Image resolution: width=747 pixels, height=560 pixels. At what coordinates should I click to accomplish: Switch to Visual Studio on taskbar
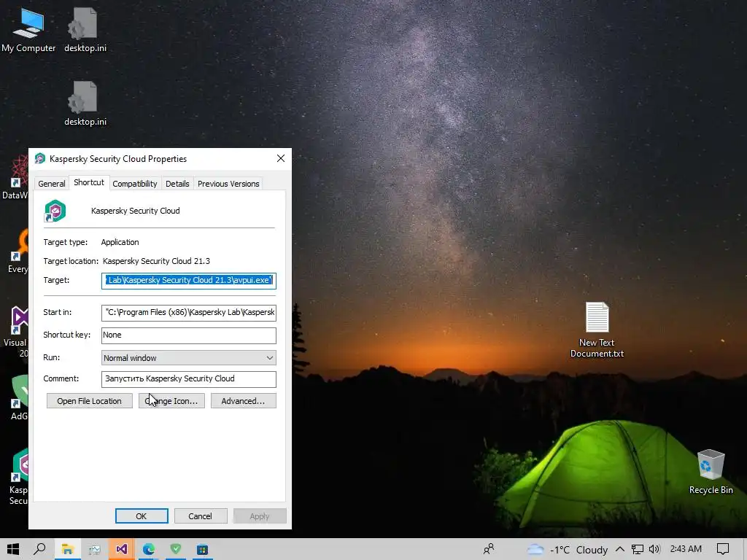point(122,549)
